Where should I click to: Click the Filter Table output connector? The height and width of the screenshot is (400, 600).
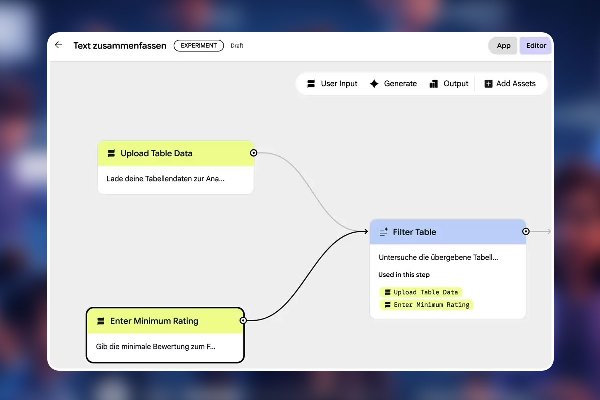[526, 231]
